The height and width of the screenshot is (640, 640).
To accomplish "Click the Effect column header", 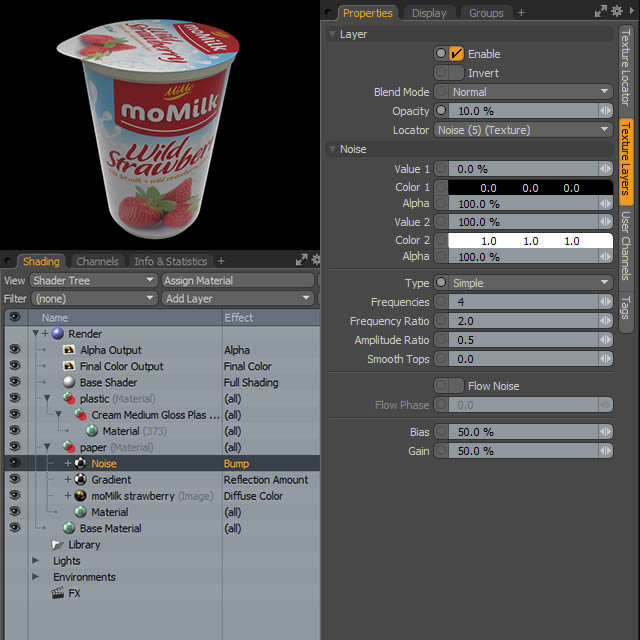I will 271,317.
